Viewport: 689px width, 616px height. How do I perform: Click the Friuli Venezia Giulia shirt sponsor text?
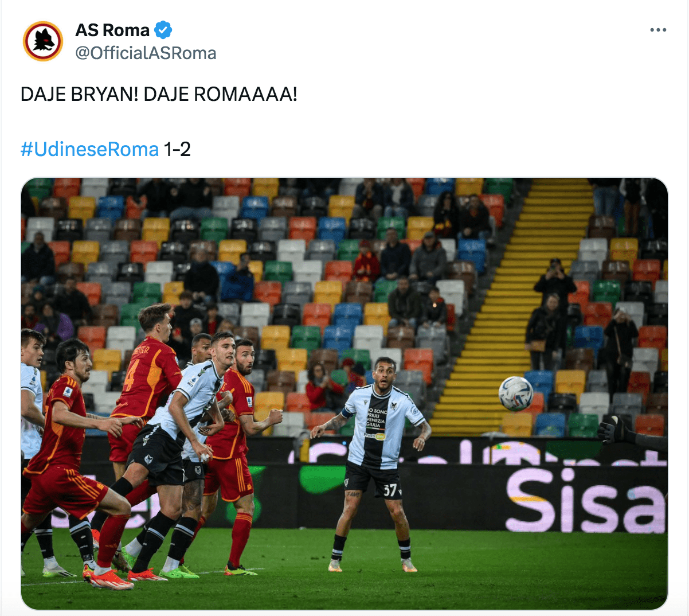click(377, 418)
